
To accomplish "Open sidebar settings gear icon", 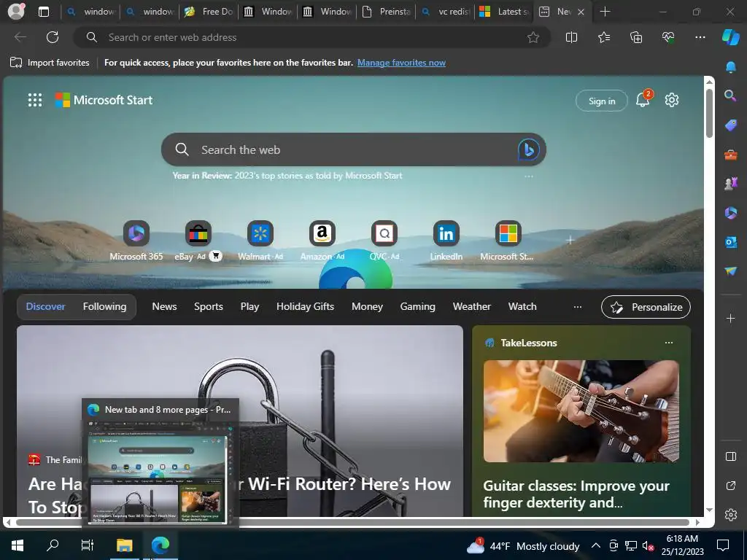I will point(730,515).
